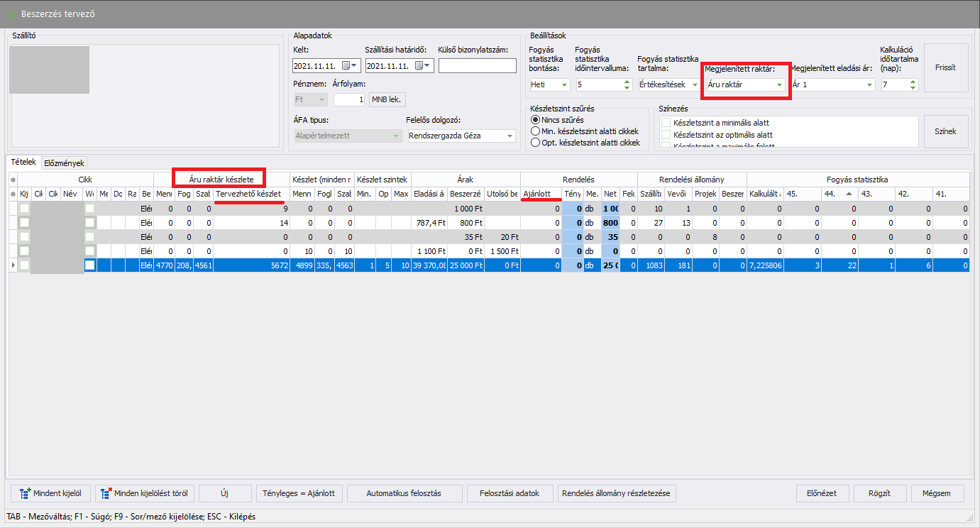This screenshot has width=980, height=528.
Task: Select the Tételek tab
Action: [23, 163]
